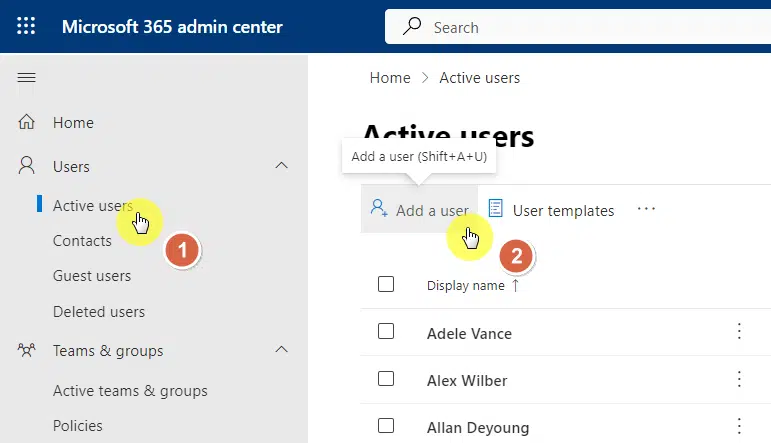Open user Adele Vance
This screenshot has width=771, height=443.
(469, 334)
